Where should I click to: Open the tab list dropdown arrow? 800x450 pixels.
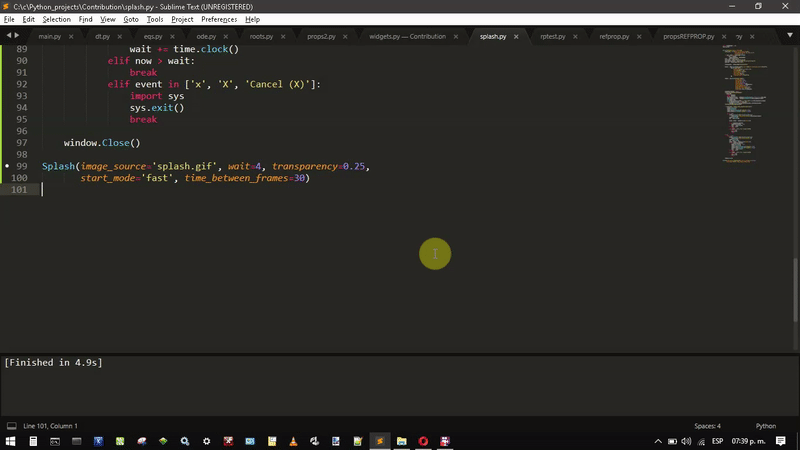pyautogui.click(x=790, y=35)
